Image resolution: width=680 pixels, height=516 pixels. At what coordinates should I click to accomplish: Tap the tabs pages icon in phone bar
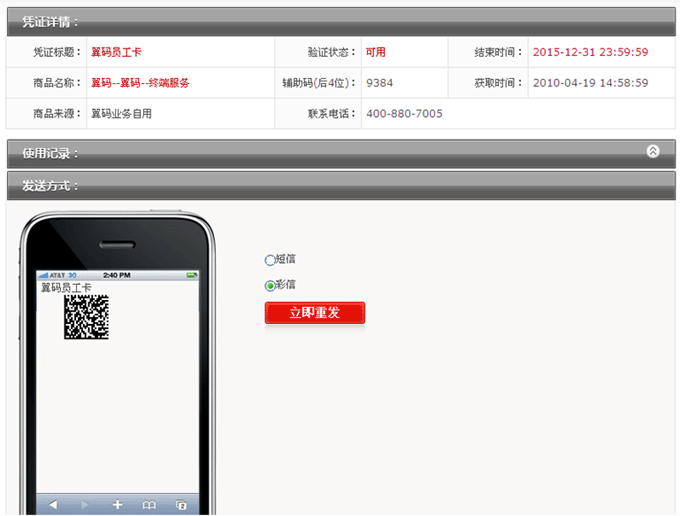pos(181,505)
